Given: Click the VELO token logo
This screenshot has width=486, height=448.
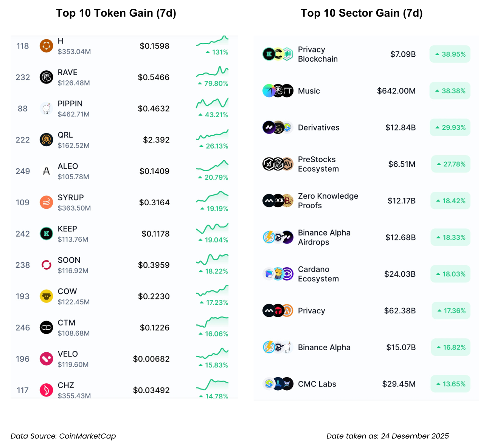Looking at the screenshot, I should pos(46,359).
